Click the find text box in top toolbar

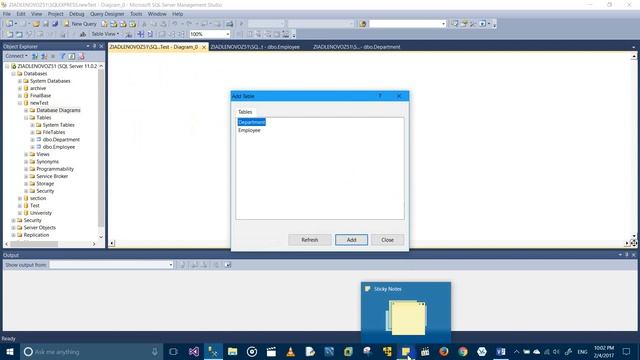[407, 24]
